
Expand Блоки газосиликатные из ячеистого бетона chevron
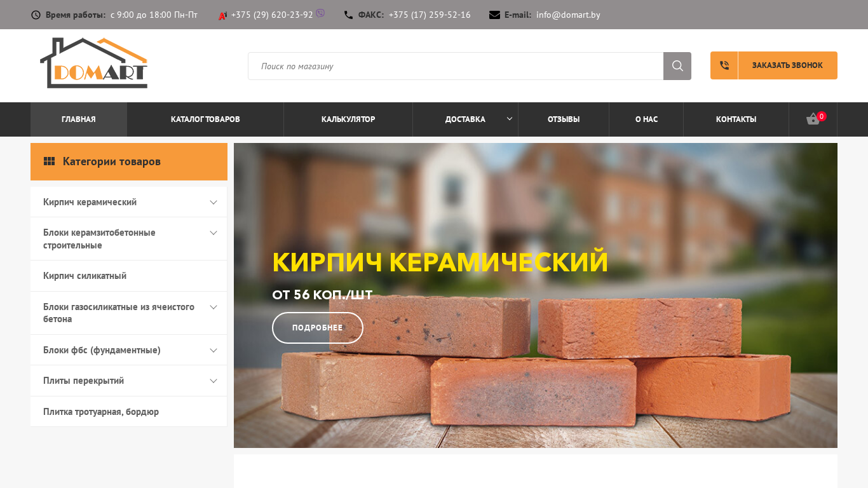pyautogui.click(x=214, y=307)
